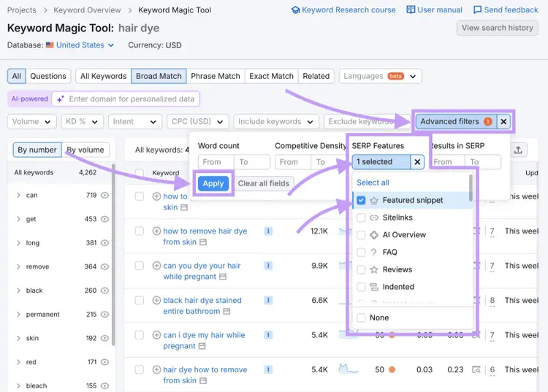The width and height of the screenshot is (548, 392).
Task: Toggle eye icon for 'bleach' group
Action: coord(104,385)
